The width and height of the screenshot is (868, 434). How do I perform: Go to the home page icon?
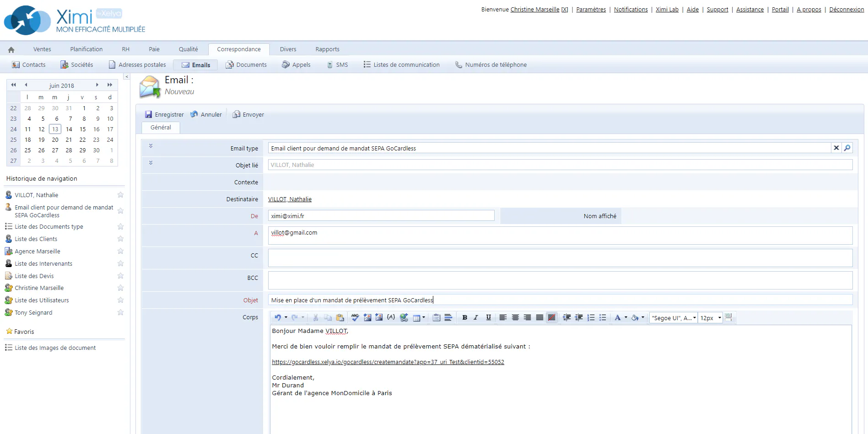[x=11, y=49]
